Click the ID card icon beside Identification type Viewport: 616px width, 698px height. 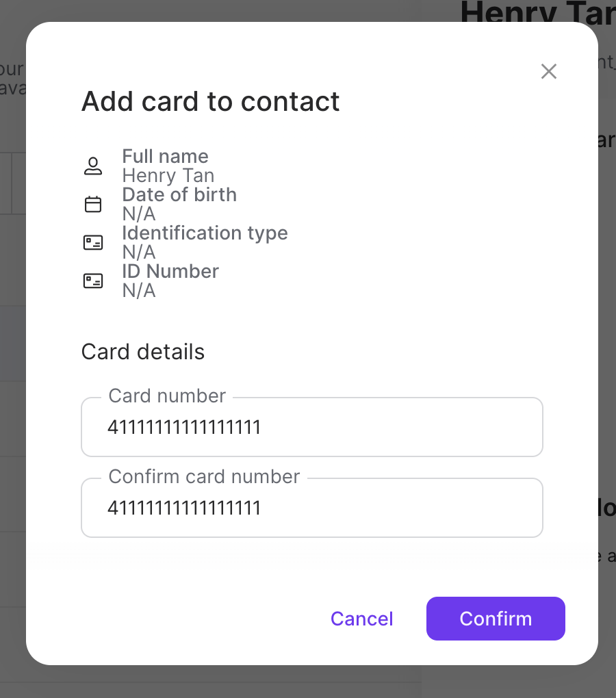93,242
